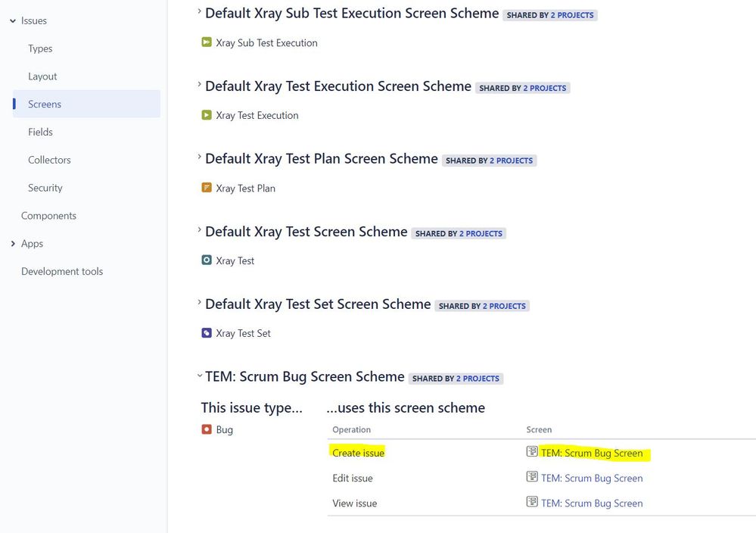Screen dimensions: 756x533
Task: Open TEM: Scrum Bug Screen for View issue
Action: 592,503
